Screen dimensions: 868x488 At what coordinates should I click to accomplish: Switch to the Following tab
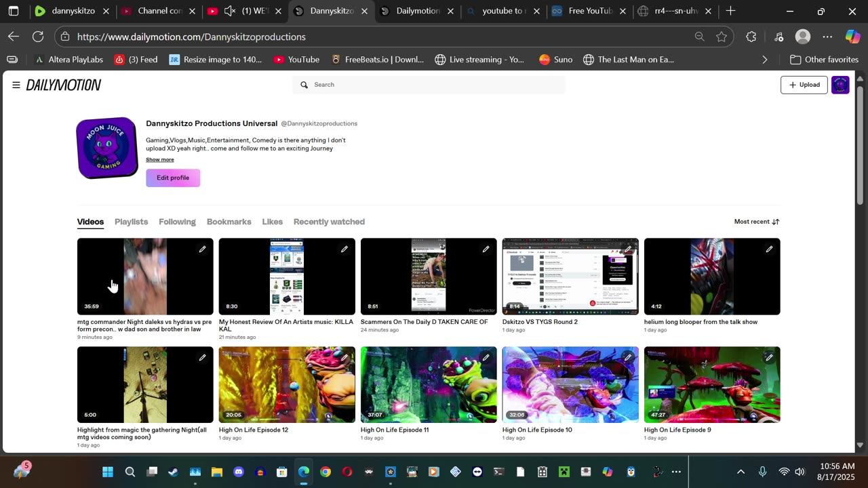[x=177, y=222]
